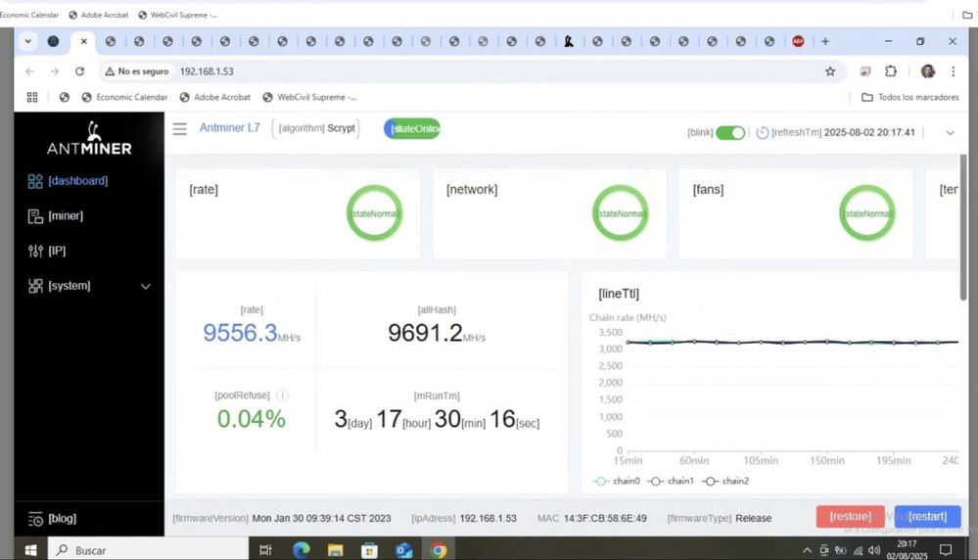Reload the page with the refresh icon
Viewport: 978px width, 560px height.
coord(80,71)
